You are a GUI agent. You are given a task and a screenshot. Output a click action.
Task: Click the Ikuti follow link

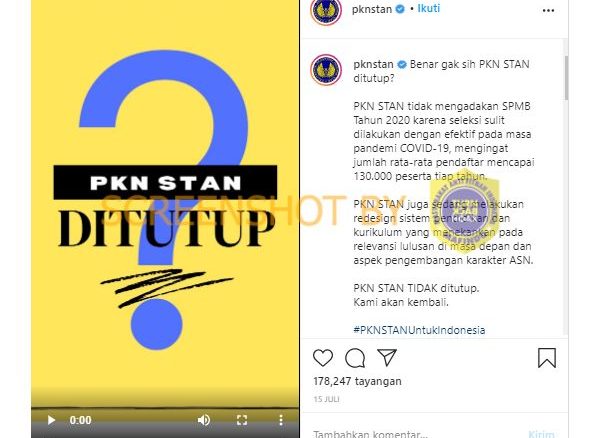click(429, 8)
